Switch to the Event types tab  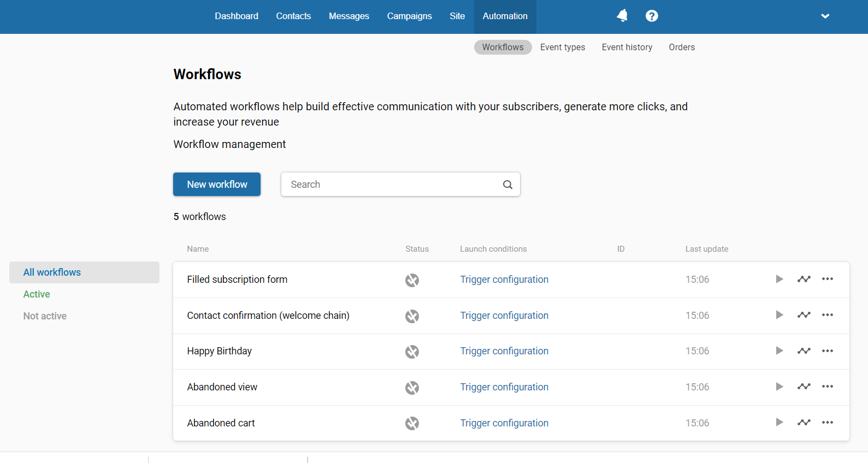(563, 47)
